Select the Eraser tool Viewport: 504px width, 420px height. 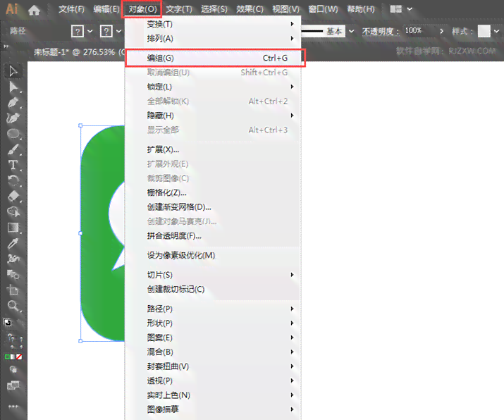coord(13,197)
